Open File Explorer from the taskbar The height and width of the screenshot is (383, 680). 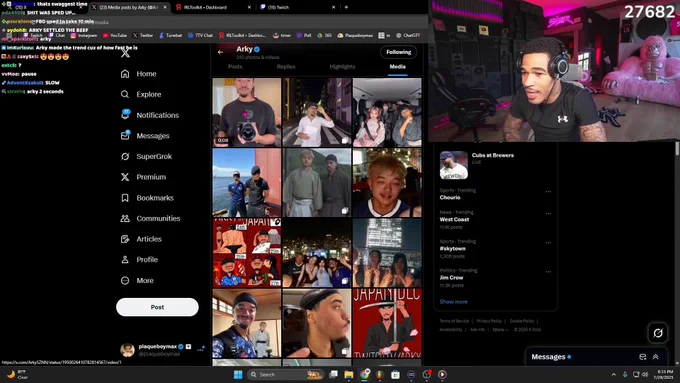349,374
